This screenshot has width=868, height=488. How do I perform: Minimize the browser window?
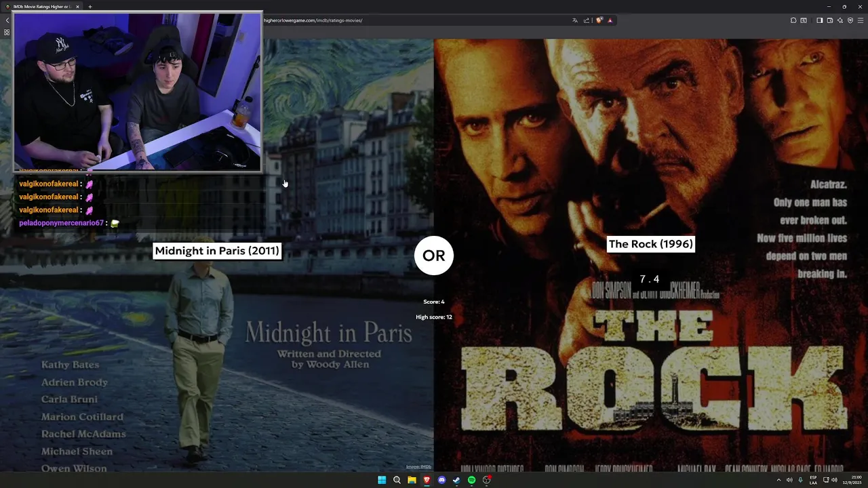(x=828, y=7)
